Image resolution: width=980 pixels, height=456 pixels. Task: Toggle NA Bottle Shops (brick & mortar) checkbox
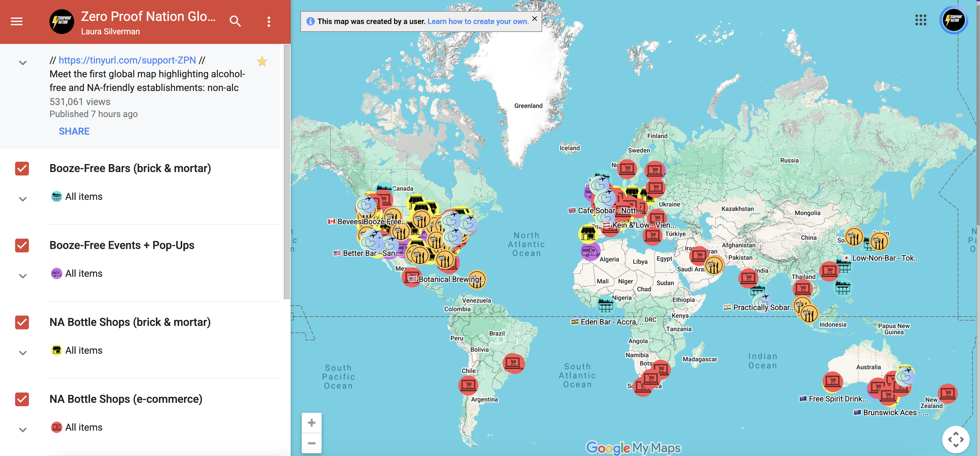pos(22,322)
